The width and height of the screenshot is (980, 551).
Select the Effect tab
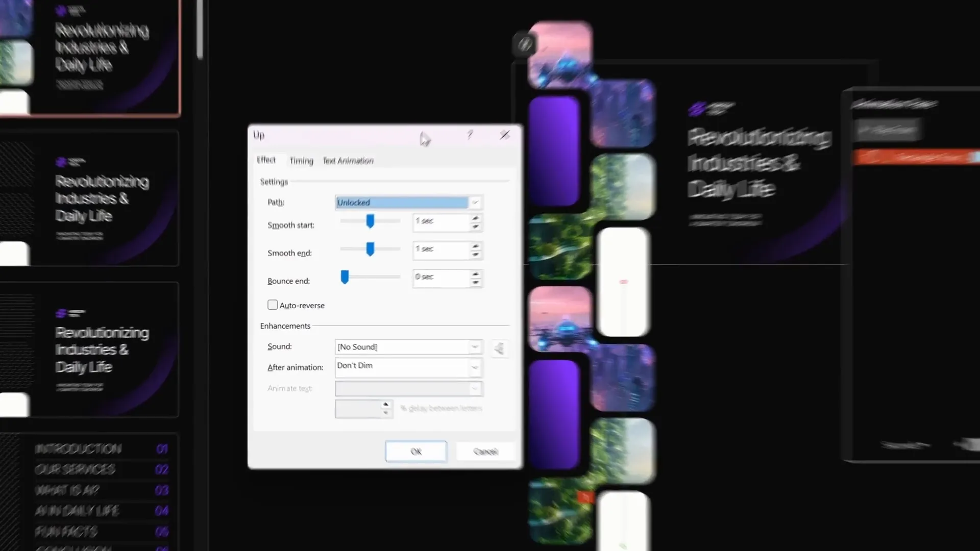point(266,160)
